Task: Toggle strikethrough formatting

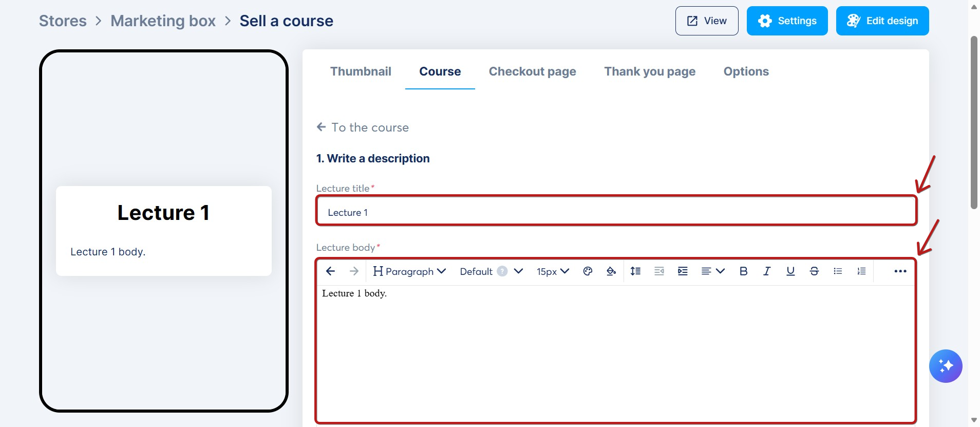Action: [814, 271]
